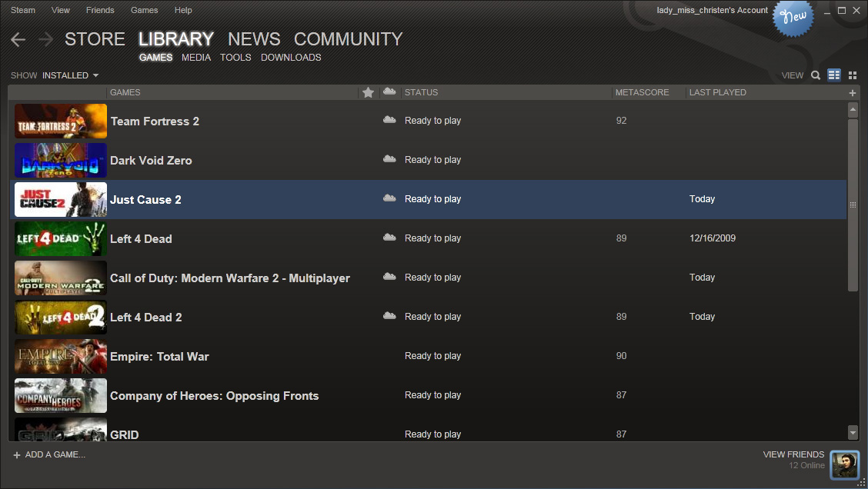Click the back navigation arrow

click(18, 40)
